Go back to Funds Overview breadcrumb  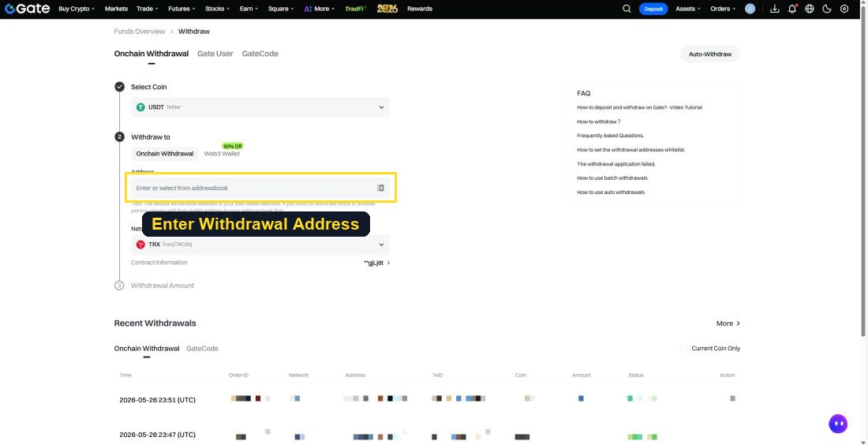(140, 32)
